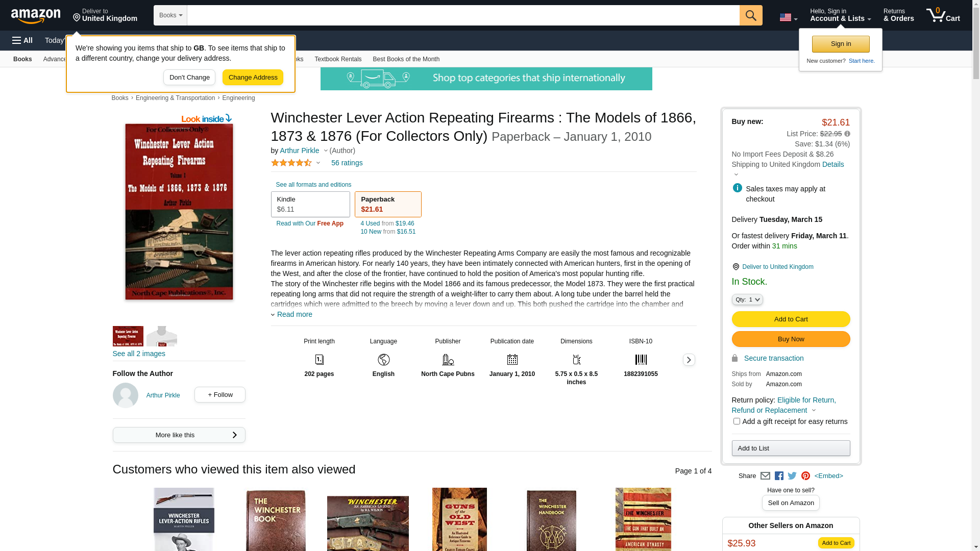Expand the Read more description link
This screenshot has width=980, height=551.
294,314
